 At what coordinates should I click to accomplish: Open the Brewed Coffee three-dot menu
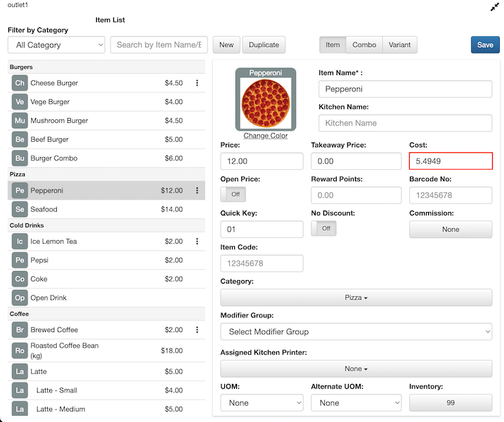tap(197, 330)
